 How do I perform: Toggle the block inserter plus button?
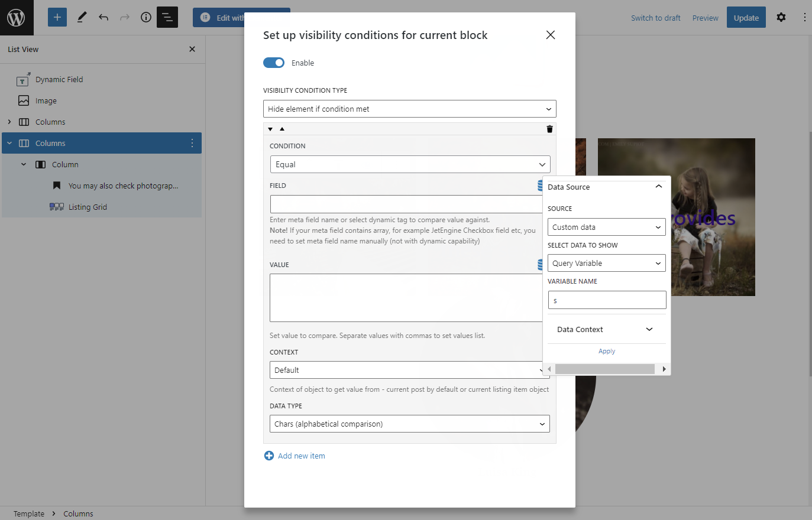point(57,17)
